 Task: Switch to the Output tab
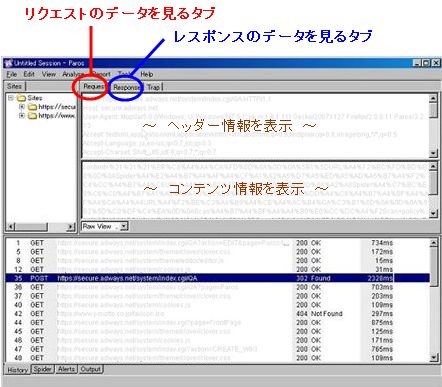91,369
